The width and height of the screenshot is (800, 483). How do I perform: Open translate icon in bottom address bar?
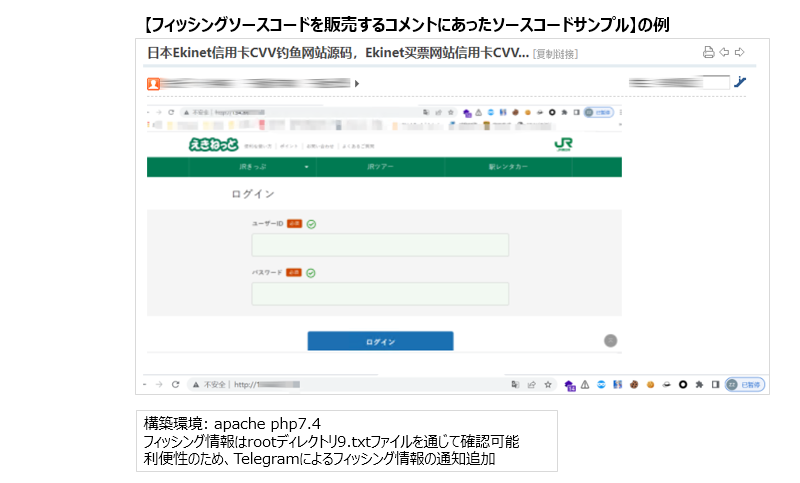point(515,385)
